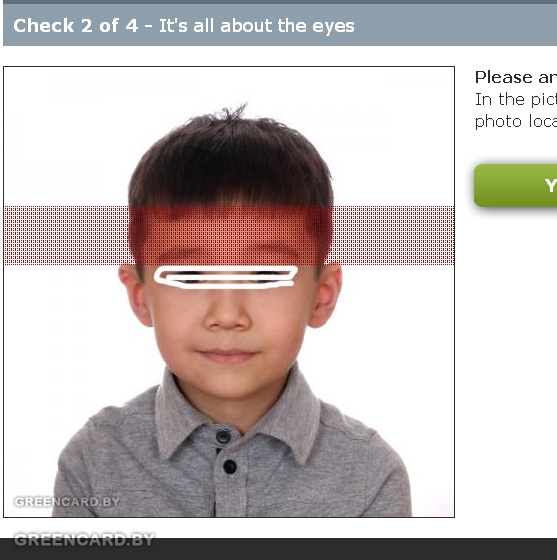Click the red eye-zone band right of the face
Viewport: 557px width, 560px height.
pos(393,235)
